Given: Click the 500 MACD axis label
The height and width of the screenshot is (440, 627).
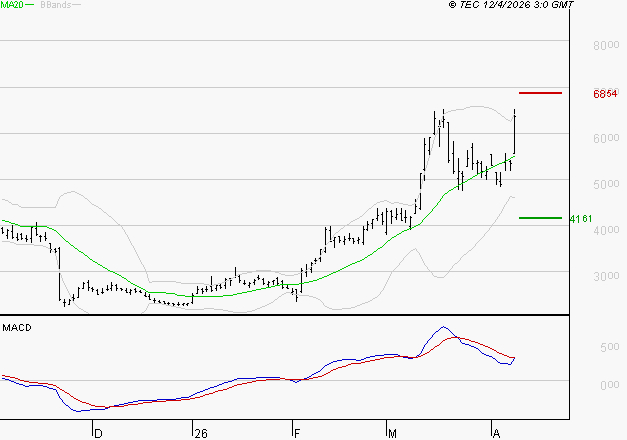Looking at the screenshot, I should tap(609, 347).
